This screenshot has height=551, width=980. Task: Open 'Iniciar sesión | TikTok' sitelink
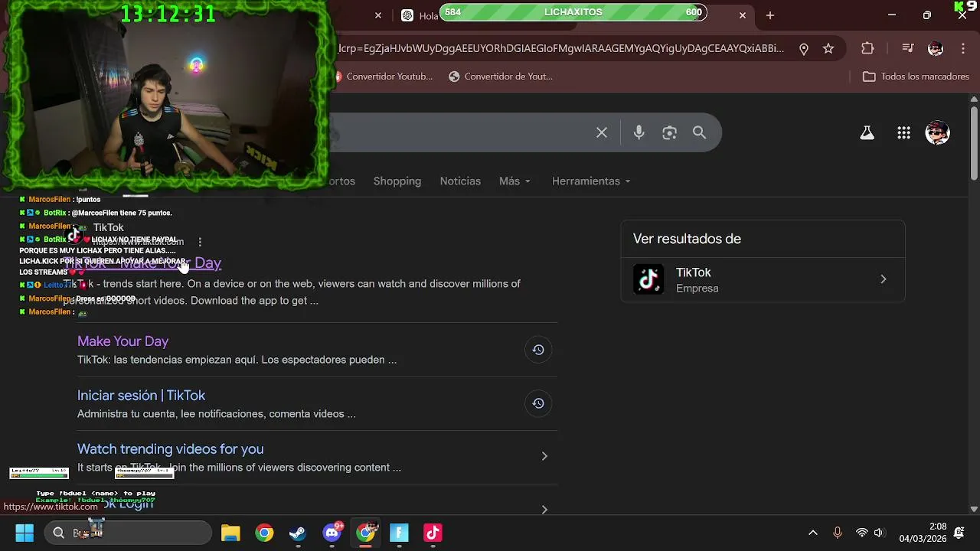pos(141,396)
